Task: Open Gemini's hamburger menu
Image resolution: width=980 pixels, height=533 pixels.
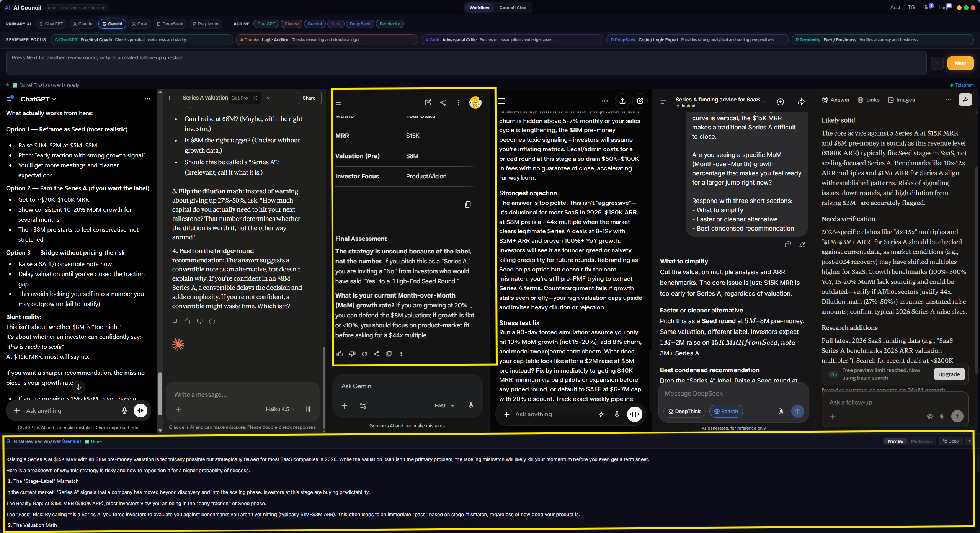Action: [338, 103]
